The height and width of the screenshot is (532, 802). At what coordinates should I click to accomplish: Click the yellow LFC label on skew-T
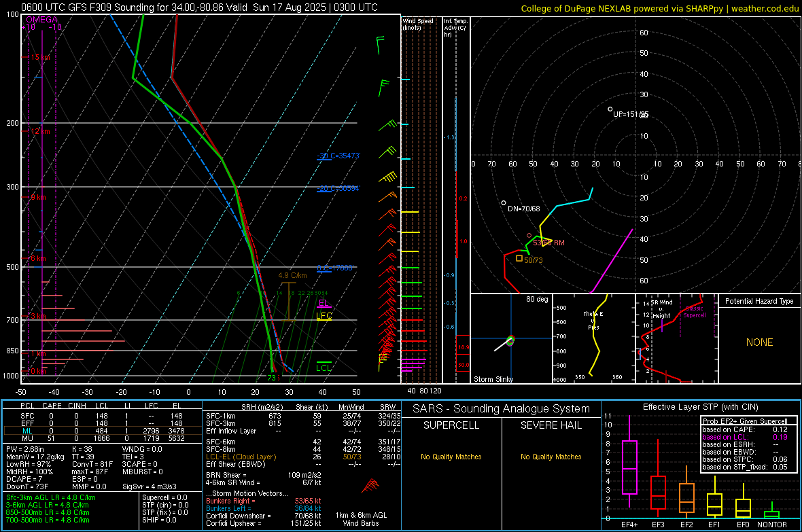tap(324, 316)
